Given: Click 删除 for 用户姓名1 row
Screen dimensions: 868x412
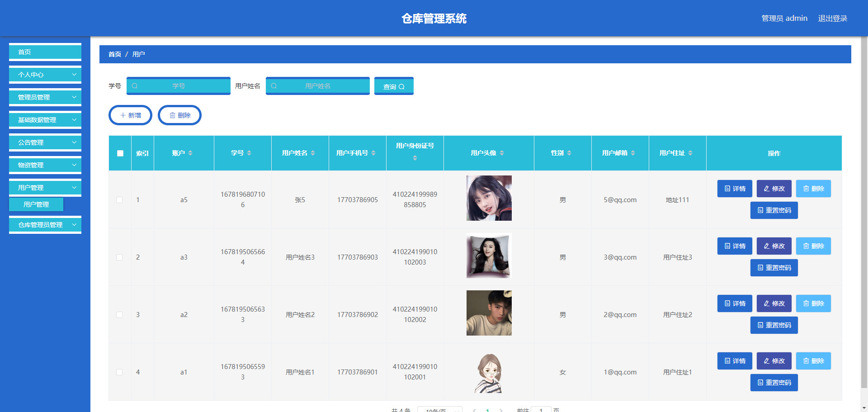Looking at the screenshot, I should (x=813, y=361).
